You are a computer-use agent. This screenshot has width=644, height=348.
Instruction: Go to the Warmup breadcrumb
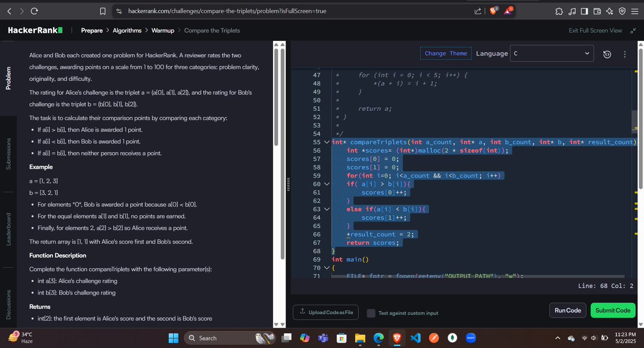pos(163,31)
